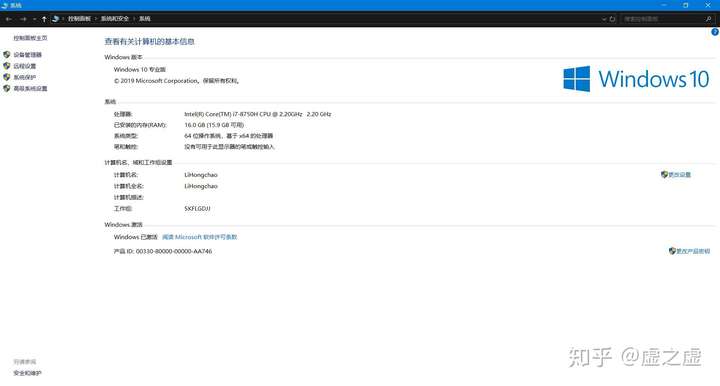The image size is (720, 386).
Task: Go up one level with up arrow
Action: point(44,19)
